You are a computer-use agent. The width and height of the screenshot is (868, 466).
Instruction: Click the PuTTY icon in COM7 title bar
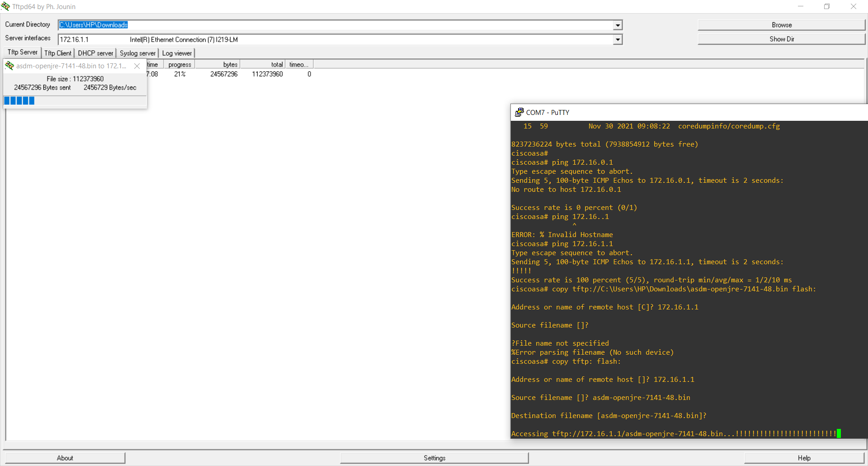tap(519, 112)
